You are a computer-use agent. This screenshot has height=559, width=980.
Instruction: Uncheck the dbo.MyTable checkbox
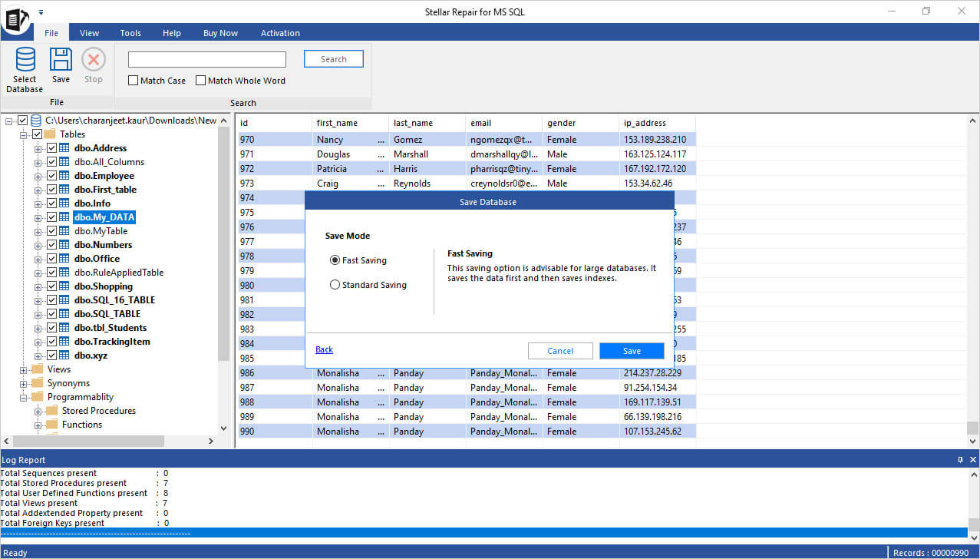coord(51,231)
